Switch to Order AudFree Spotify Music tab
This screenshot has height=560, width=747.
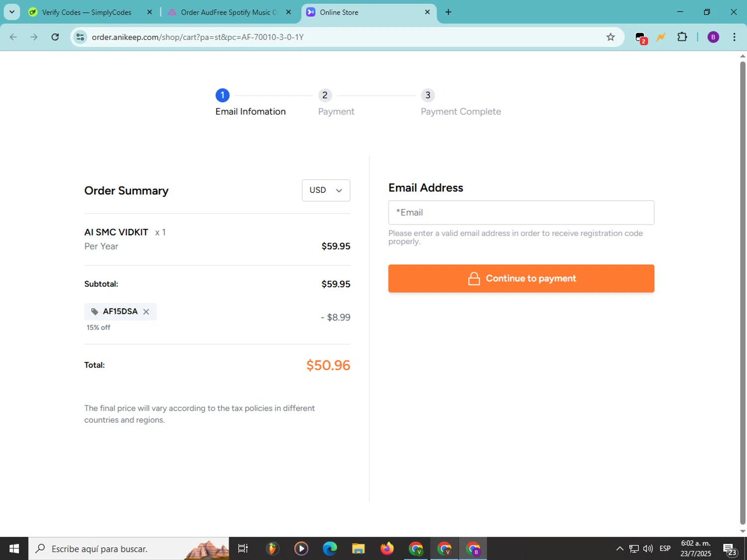[x=229, y=12]
